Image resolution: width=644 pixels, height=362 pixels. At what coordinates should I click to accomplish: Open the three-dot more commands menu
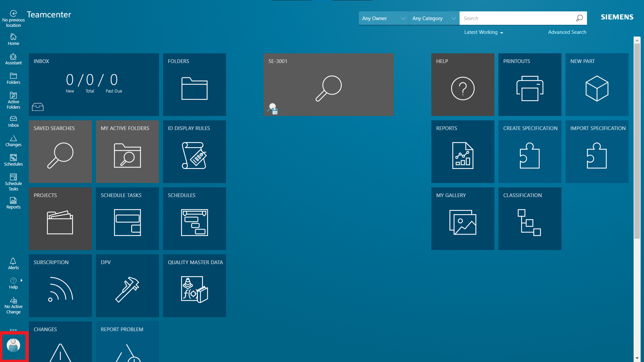[x=13, y=330]
